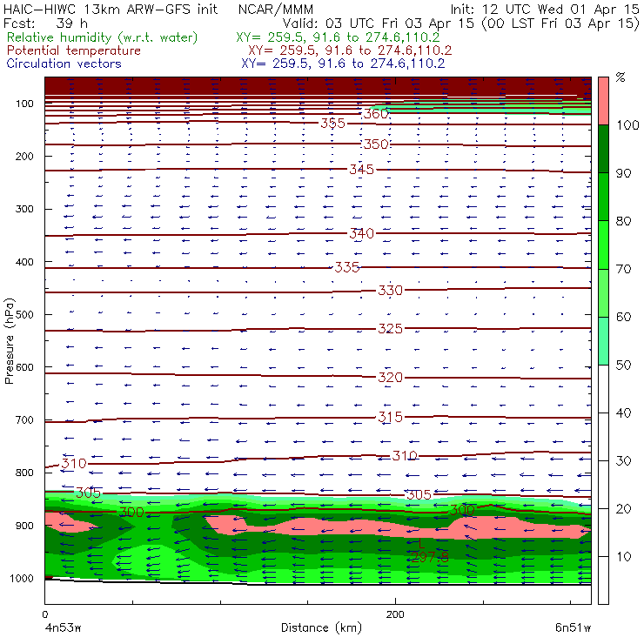Click the 'Init: 12 UTC Wed 01 Apr 15' text

[x=545, y=9]
